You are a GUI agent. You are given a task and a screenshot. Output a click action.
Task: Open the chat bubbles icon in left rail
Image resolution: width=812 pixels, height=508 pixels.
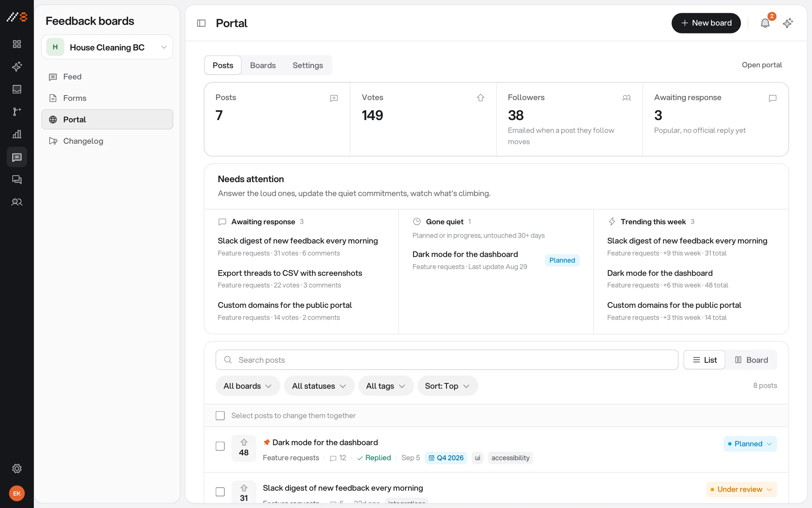(x=17, y=179)
